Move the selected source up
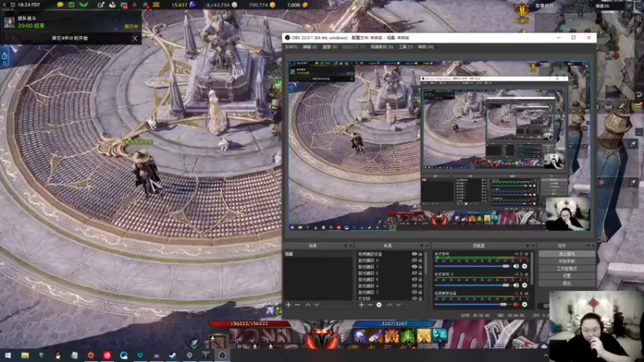 point(390,305)
